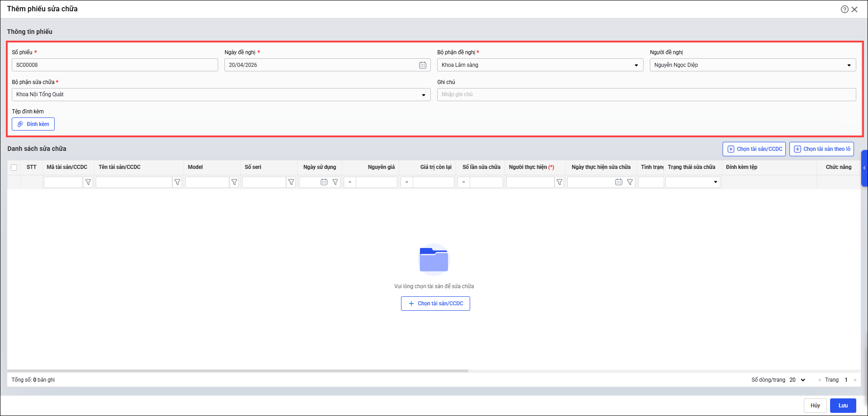868x416 pixels.
Task: Click filter icon for Tên tài sản/CCDC column
Action: (177, 182)
